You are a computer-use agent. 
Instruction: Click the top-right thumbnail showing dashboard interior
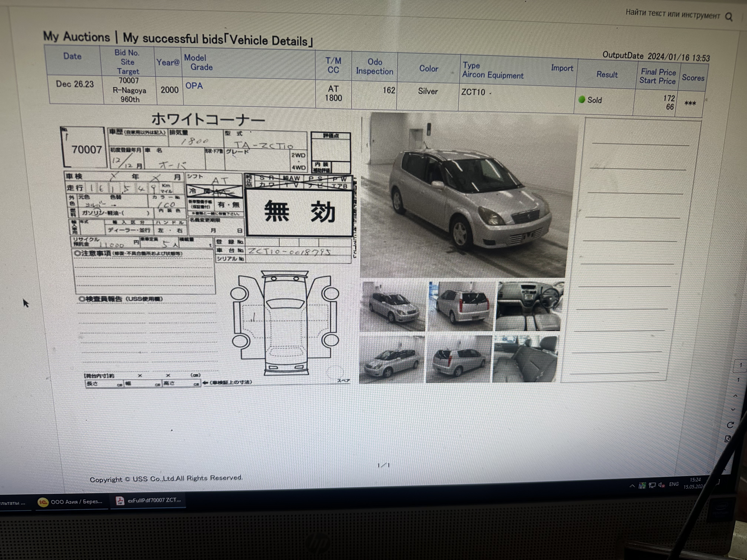click(529, 306)
